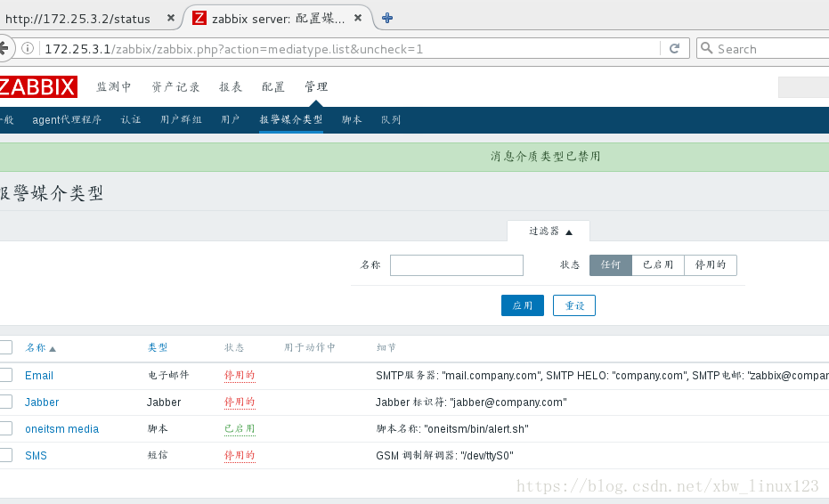Viewport: 829px width, 504px height.
Task: Click the 消息介质类型已禁用 message banner
Action: coord(545,157)
